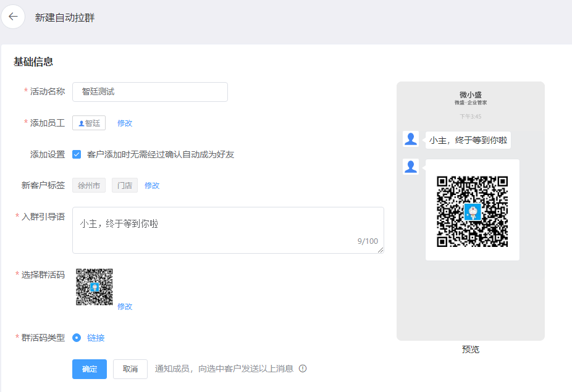Image resolution: width=572 pixels, height=392 pixels.
Task: Click the QR code image in preview
Action: (x=473, y=211)
